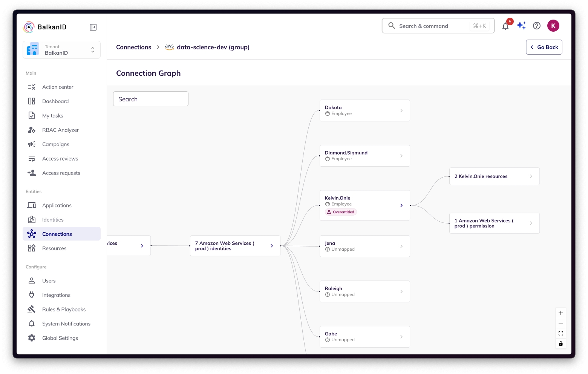Expand the Dakota employee node
The height and width of the screenshot is (374, 588).
tap(401, 110)
